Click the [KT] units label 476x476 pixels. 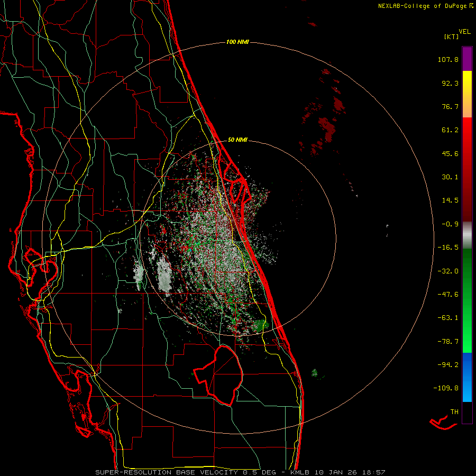(x=451, y=37)
